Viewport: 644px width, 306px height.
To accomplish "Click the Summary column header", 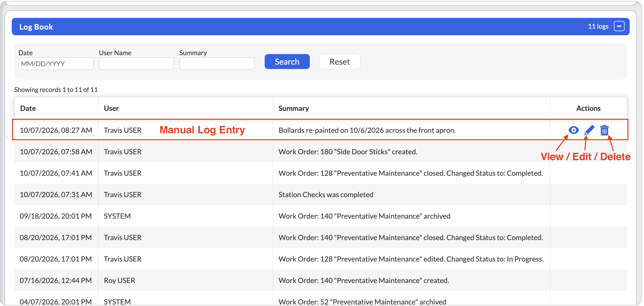I will 294,108.
